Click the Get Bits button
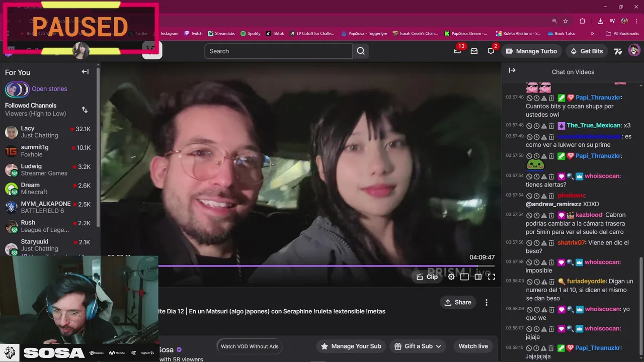Viewport: 644px width, 362px height. click(587, 51)
